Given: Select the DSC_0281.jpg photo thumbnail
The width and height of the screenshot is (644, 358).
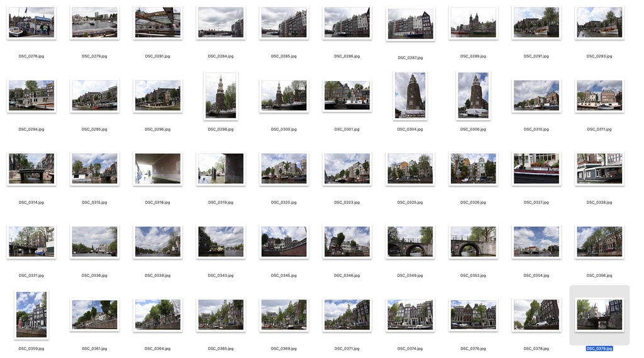Looking at the screenshot, I should coord(158,23).
